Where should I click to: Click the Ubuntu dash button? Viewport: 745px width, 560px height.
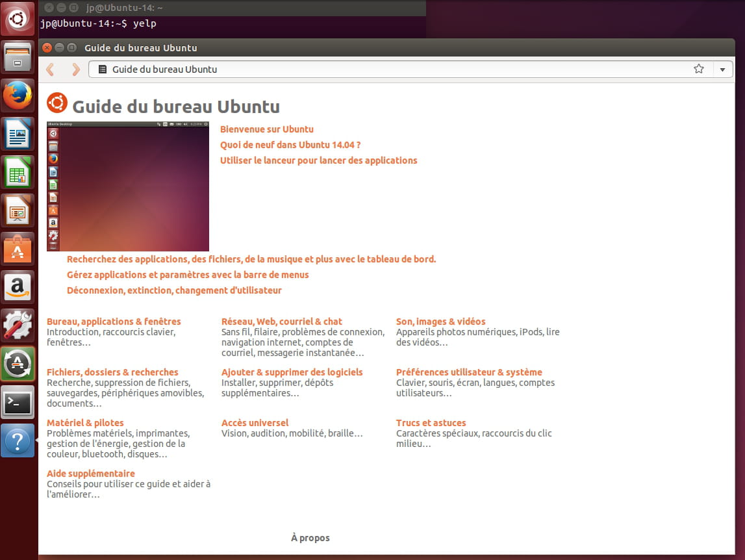pos(18,18)
